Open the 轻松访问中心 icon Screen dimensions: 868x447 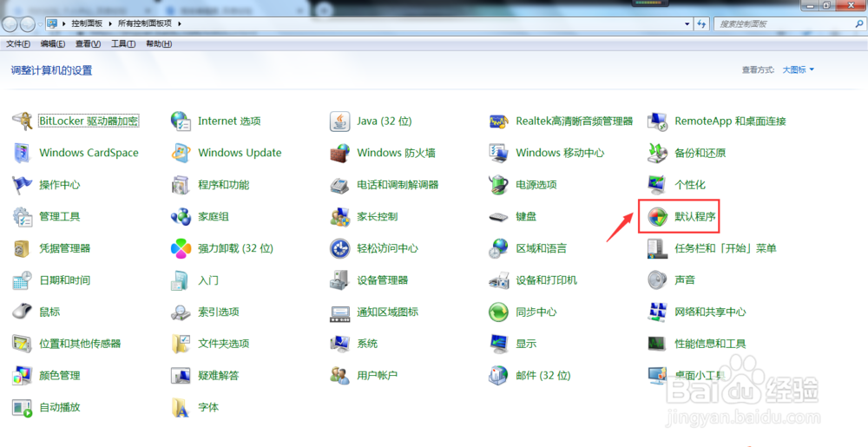click(340, 248)
